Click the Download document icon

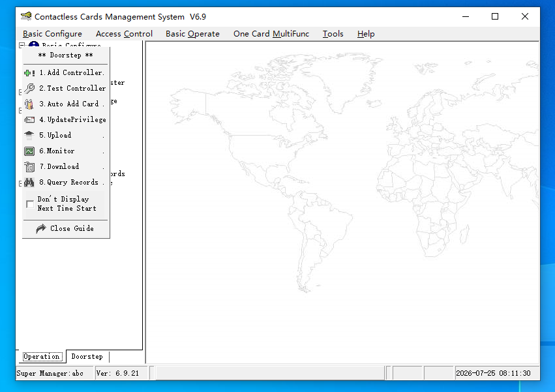tap(29, 167)
